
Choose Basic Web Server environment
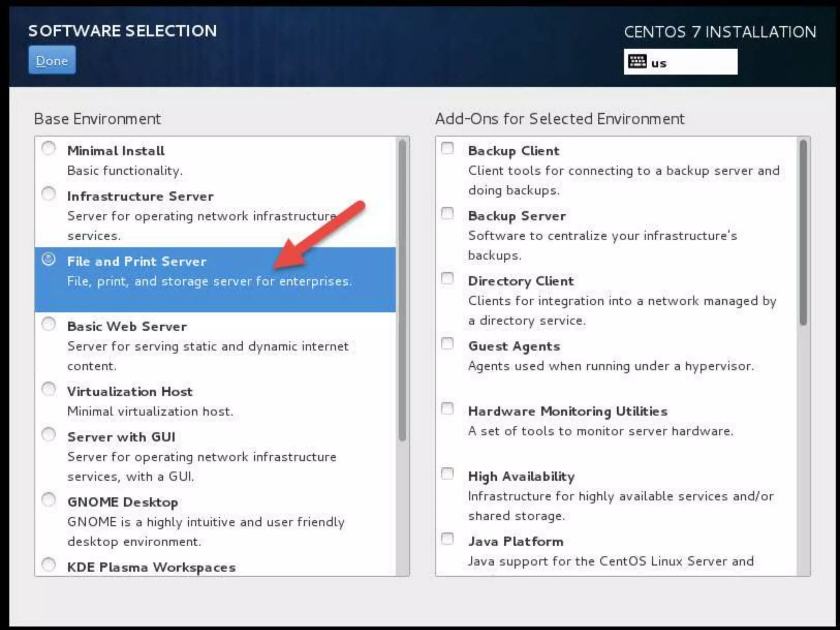[48, 324]
